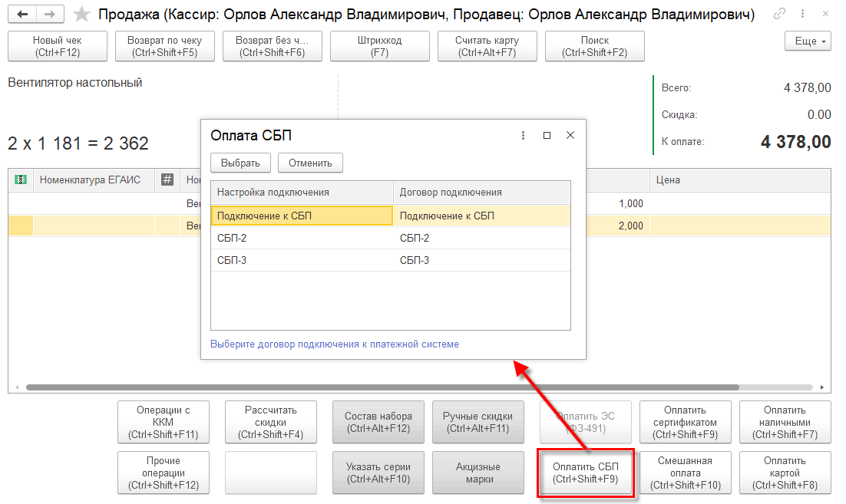Click the quantity cell 1,000
The width and height of the screenshot is (846, 504).
pyautogui.click(x=617, y=204)
